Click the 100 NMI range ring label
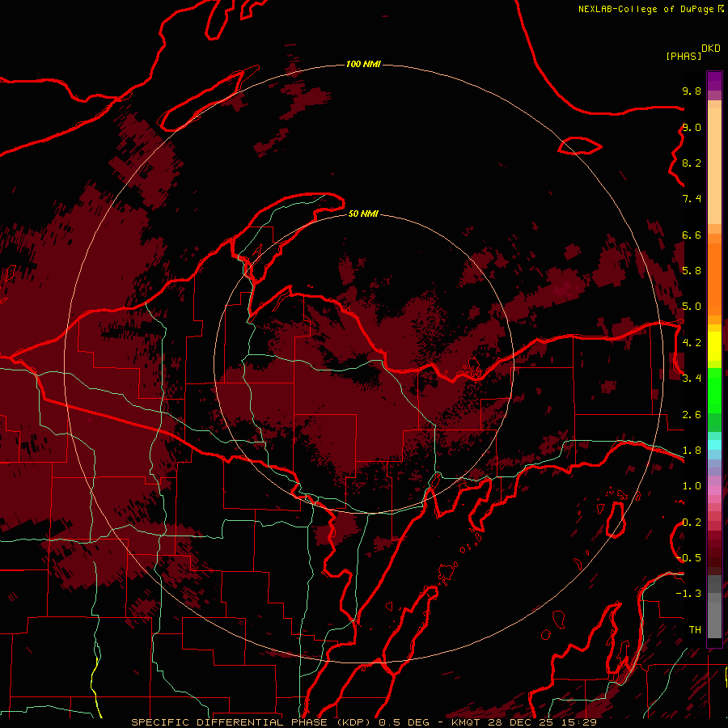The width and height of the screenshot is (728, 728). click(363, 64)
